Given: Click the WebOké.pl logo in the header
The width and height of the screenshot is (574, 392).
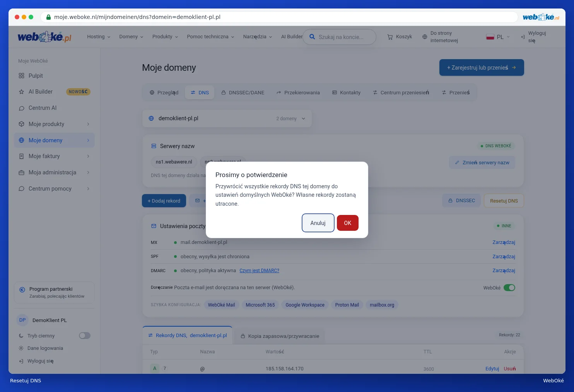Looking at the screenshot, I should [44, 37].
